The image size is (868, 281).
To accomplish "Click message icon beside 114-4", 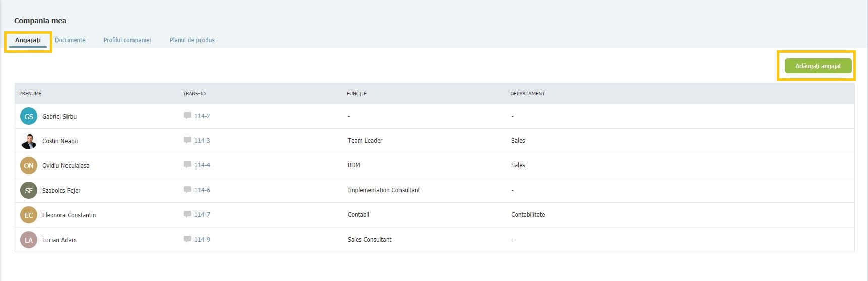I will pos(187,165).
